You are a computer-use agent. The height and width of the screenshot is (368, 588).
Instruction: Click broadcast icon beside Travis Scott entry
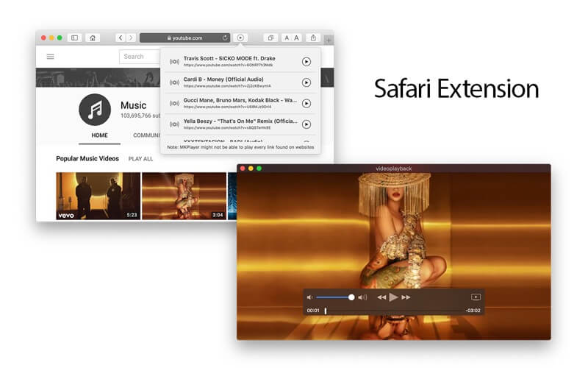(x=174, y=62)
